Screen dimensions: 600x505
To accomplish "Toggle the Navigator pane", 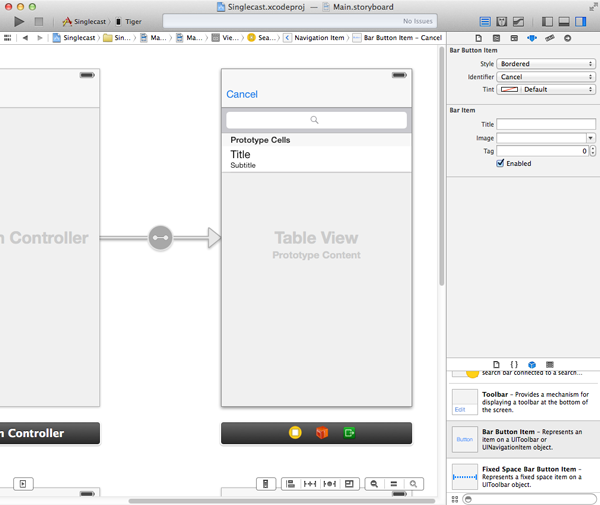I will 547,22.
